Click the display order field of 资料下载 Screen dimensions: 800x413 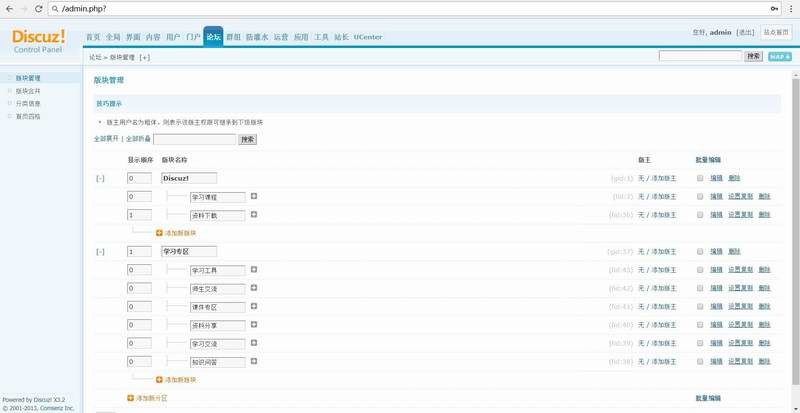(x=139, y=215)
